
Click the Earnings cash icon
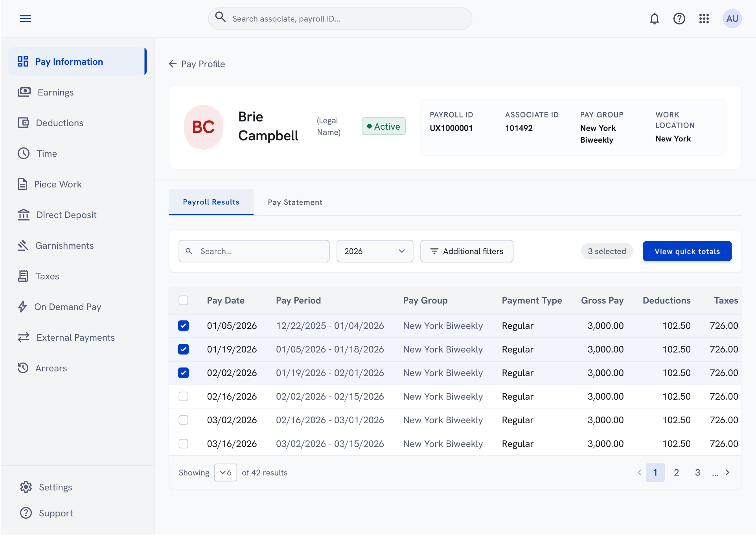pyautogui.click(x=24, y=92)
